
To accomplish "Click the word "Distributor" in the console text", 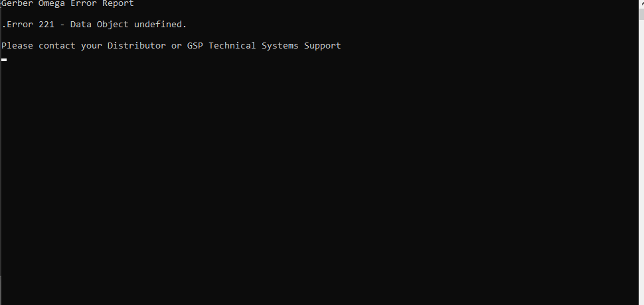I will click(x=136, y=46).
